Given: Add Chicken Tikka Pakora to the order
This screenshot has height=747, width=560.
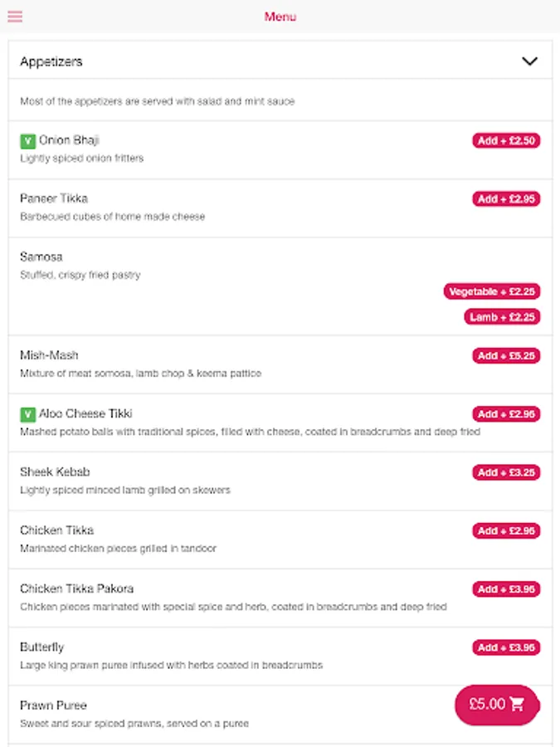Looking at the screenshot, I should [506, 589].
